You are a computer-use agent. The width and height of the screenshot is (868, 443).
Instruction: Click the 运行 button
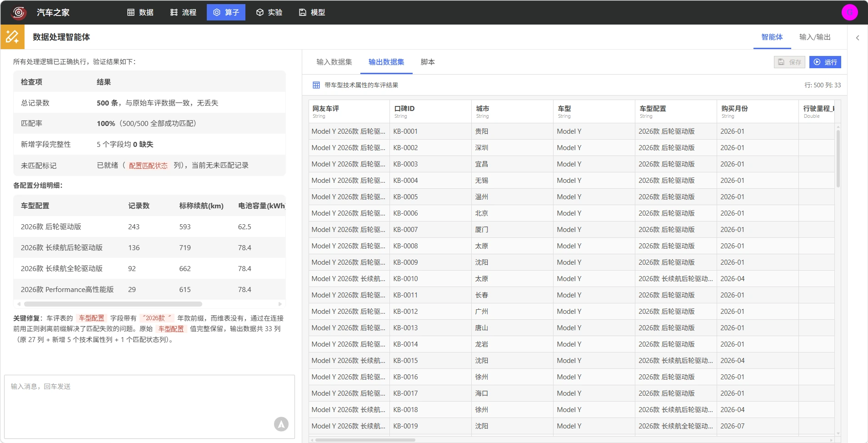tap(825, 62)
